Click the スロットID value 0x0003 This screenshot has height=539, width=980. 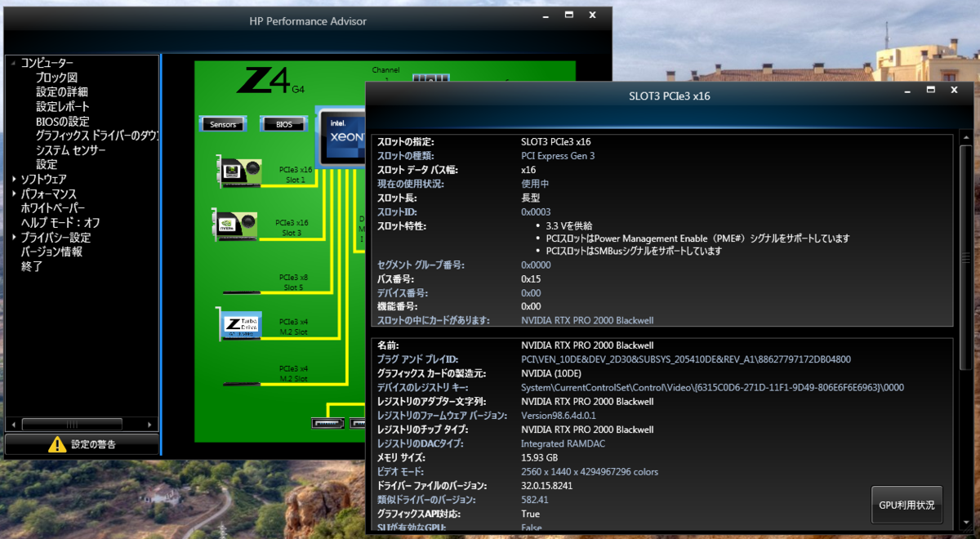pyautogui.click(x=536, y=212)
